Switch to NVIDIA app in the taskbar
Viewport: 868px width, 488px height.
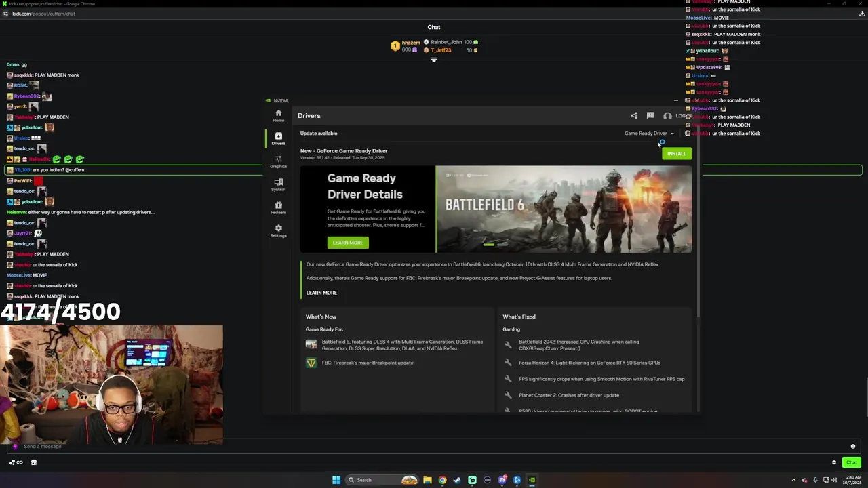[x=532, y=480]
